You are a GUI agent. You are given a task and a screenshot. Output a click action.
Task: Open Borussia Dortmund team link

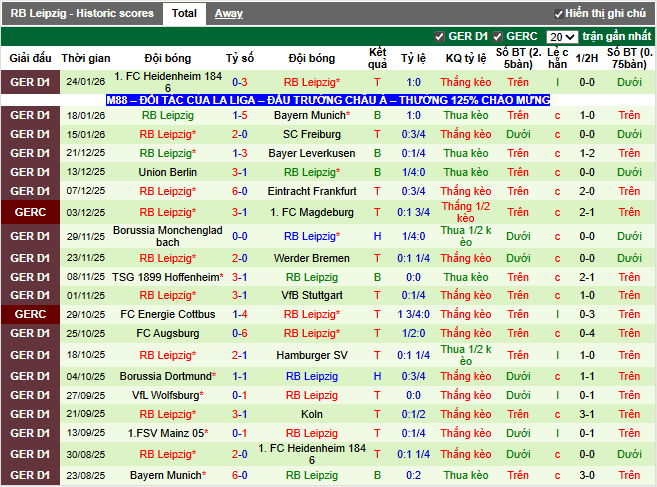(168, 376)
